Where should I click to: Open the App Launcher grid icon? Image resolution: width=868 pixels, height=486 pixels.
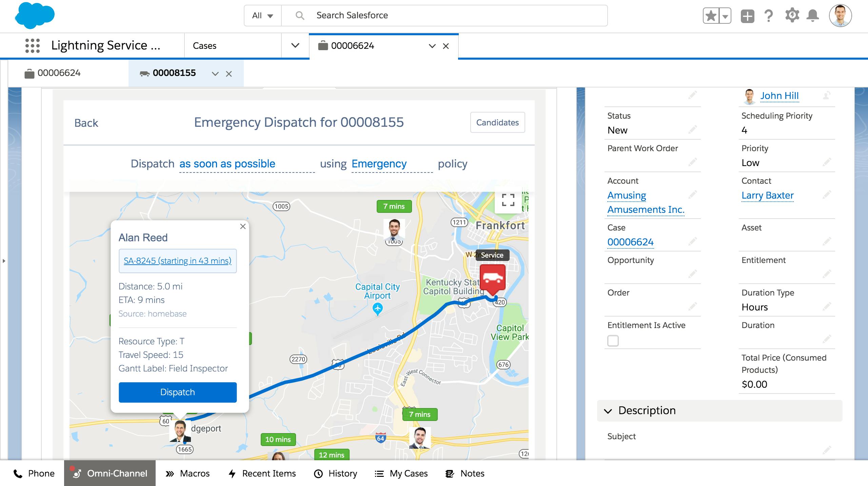point(33,45)
